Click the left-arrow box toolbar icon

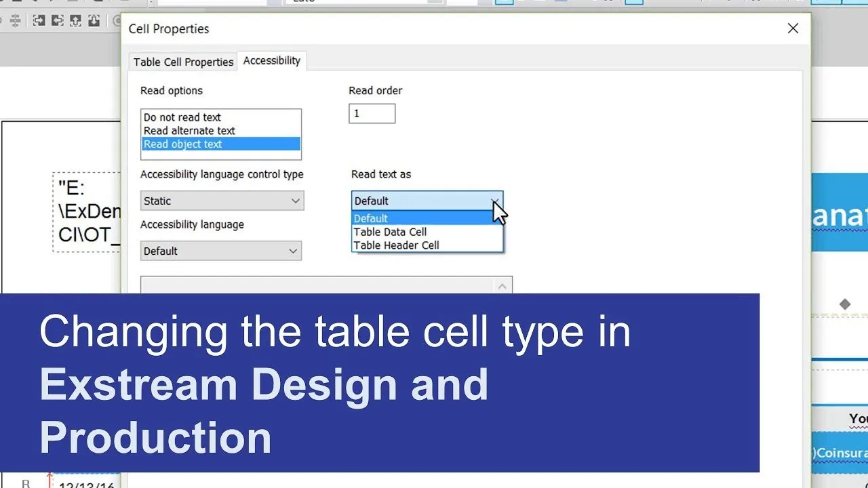click(x=58, y=20)
